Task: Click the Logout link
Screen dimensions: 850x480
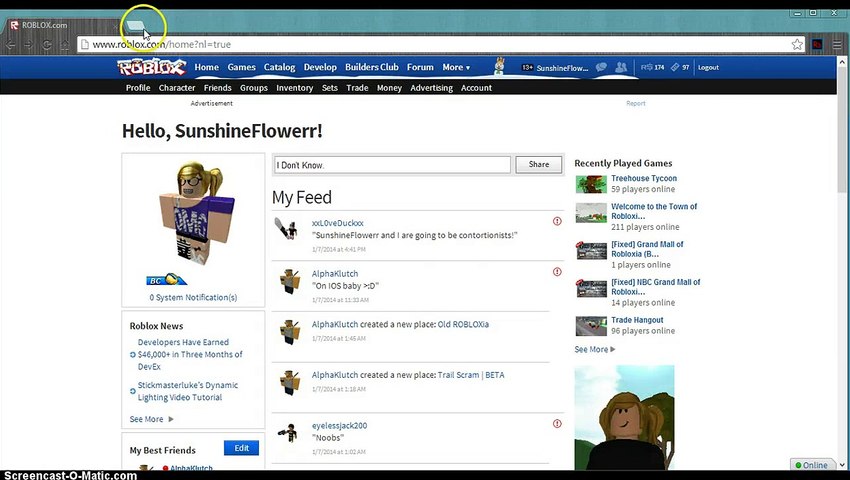Action: pyautogui.click(x=708, y=67)
